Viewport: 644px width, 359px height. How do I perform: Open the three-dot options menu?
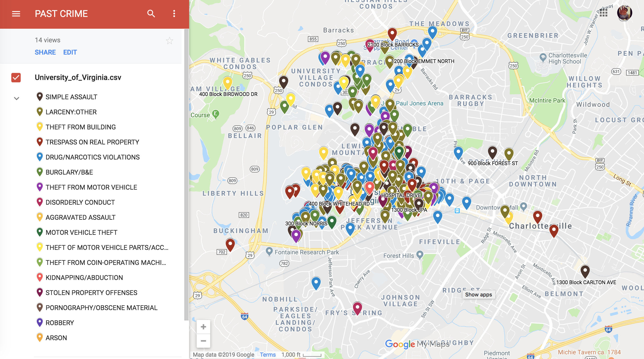click(174, 14)
